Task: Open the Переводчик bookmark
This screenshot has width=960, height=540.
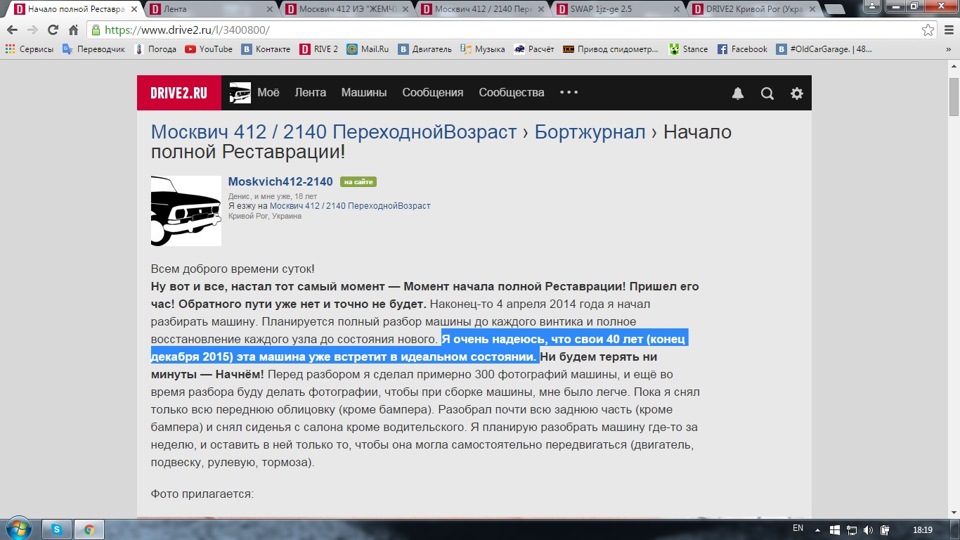Action: click(94, 49)
